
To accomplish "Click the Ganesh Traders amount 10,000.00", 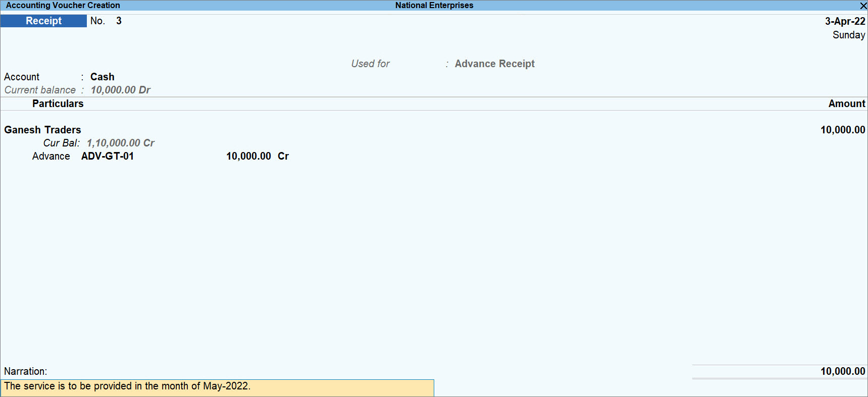I will [843, 130].
